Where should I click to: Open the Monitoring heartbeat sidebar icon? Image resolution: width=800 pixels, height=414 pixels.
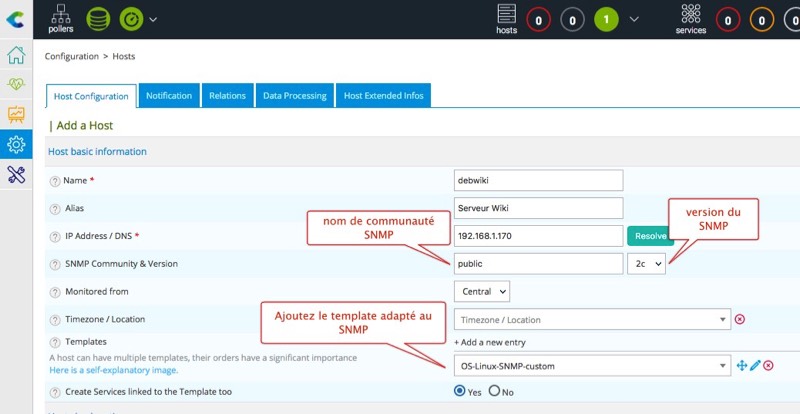pyautogui.click(x=16, y=85)
